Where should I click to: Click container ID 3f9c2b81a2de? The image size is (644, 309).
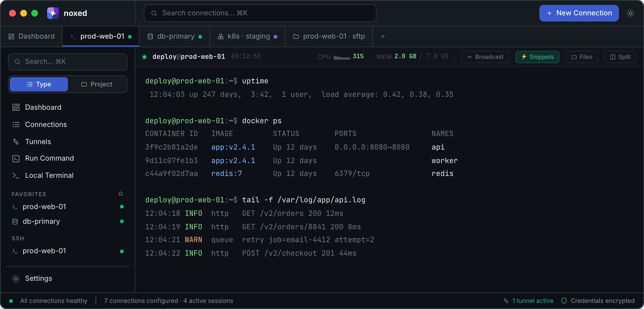[171, 147]
